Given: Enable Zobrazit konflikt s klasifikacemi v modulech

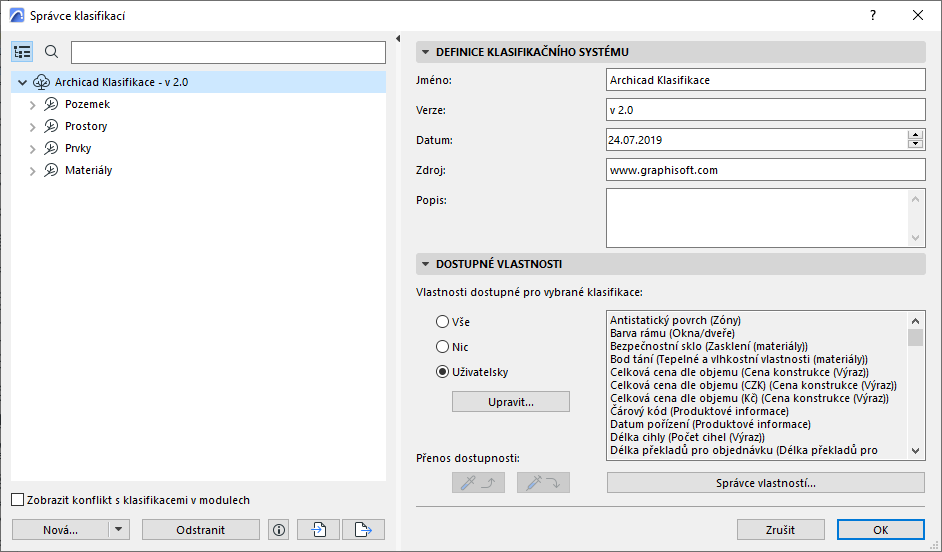Looking at the screenshot, I should (18, 500).
